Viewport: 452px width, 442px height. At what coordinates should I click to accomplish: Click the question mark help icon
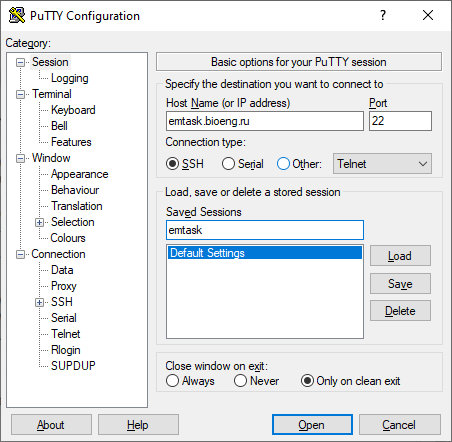pyautogui.click(x=383, y=15)
